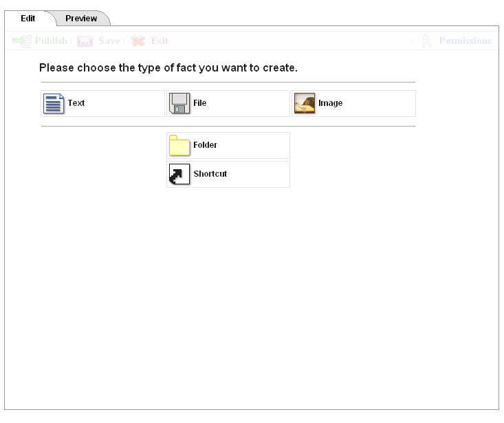The height and width of the screenshot is (423, 504).
Task: Open the Preview tab
Action: pyautogui.click(x=81, y=19)
